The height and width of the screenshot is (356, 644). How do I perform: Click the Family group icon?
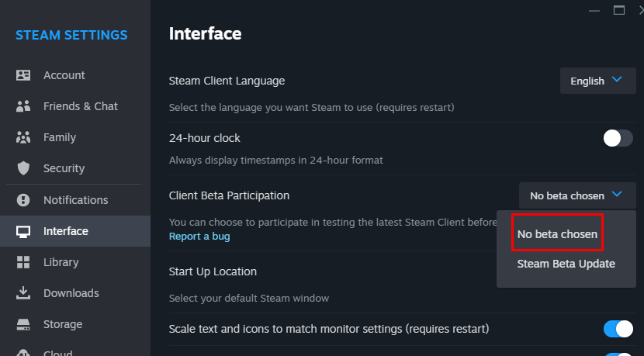click(x=23, y=137)
